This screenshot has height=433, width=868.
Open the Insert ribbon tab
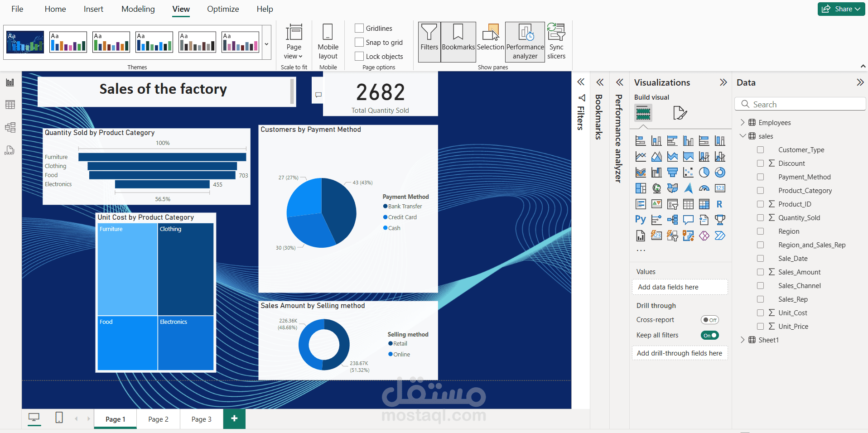(x=93, y=9)
